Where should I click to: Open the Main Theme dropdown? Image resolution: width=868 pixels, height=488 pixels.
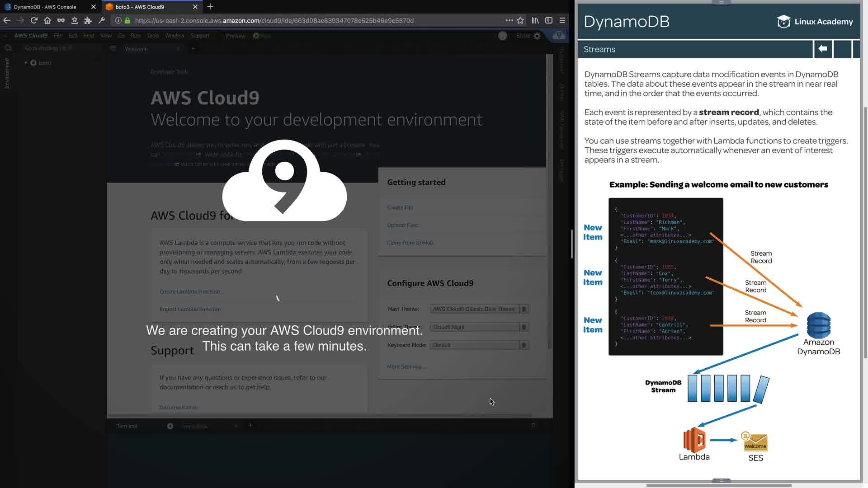click(479, 309)
